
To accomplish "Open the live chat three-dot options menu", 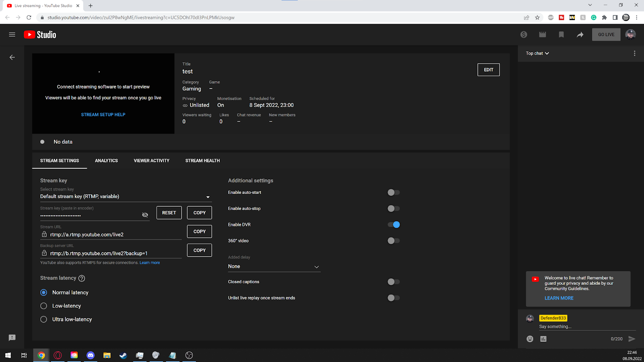I will click(635, 53).
